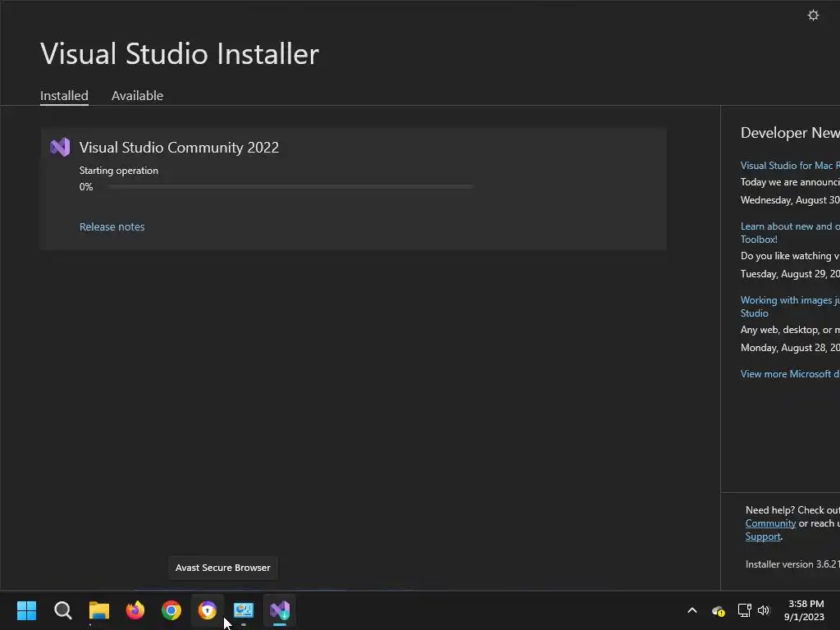
Task: Click the Developer News heading
Action: (x=790, y=133)
